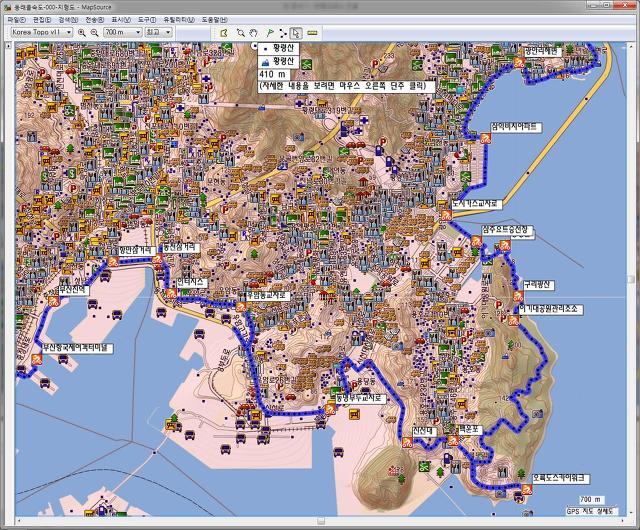
Task: Click the 신선대 waypoint bike icon
Action: click(407, 442)
